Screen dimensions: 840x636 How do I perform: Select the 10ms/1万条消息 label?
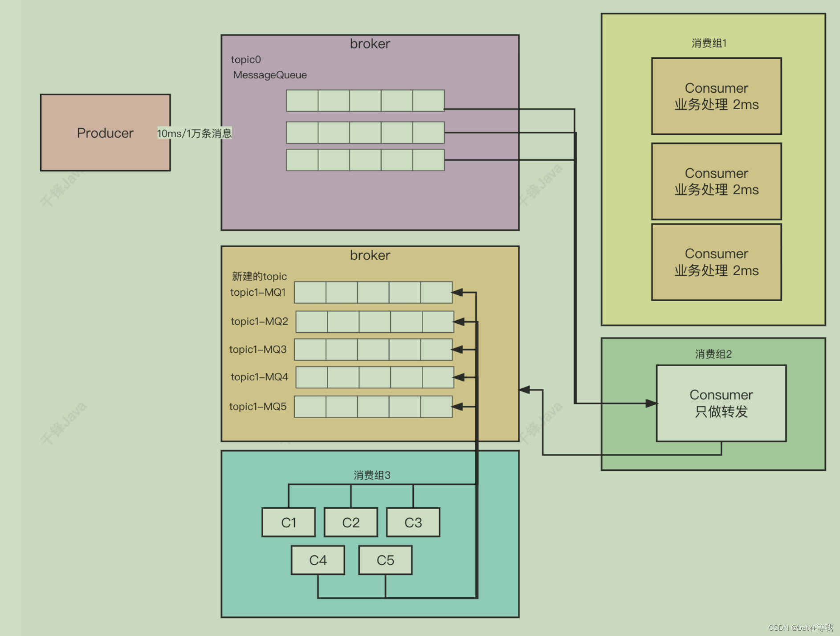(194, 133)
